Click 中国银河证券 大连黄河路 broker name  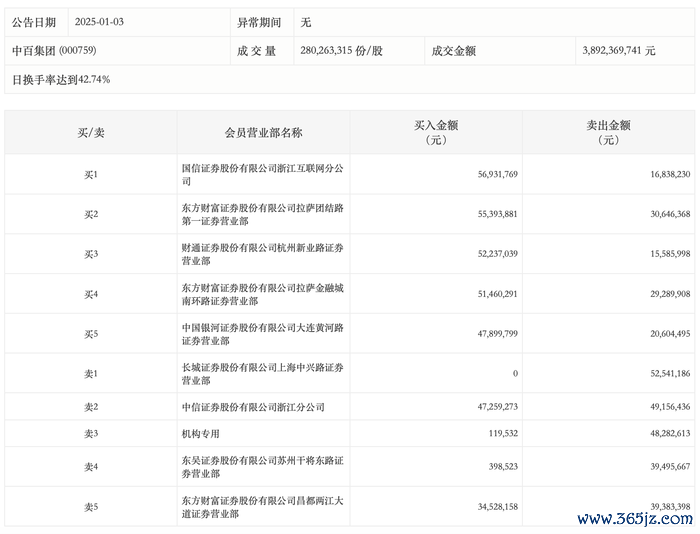tap(262, 334)
